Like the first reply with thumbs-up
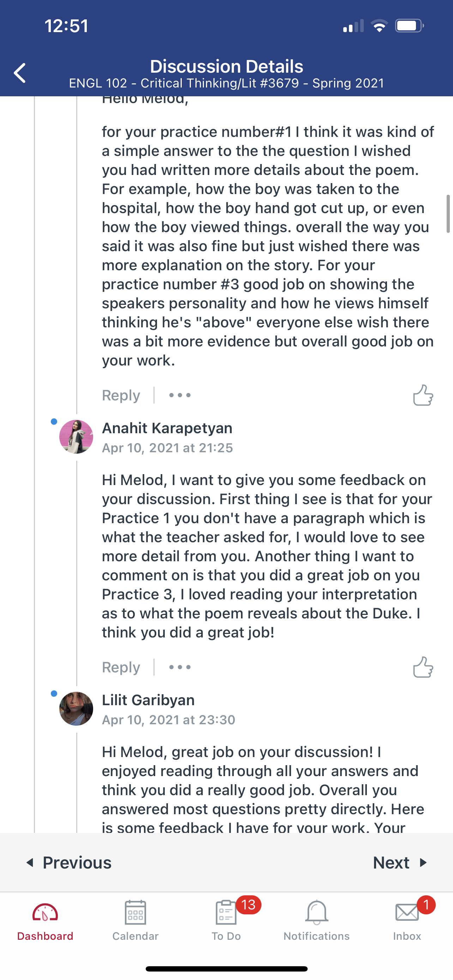Viewport: 453px width, 980px height. pyautogui.click(x=423, y=395)
